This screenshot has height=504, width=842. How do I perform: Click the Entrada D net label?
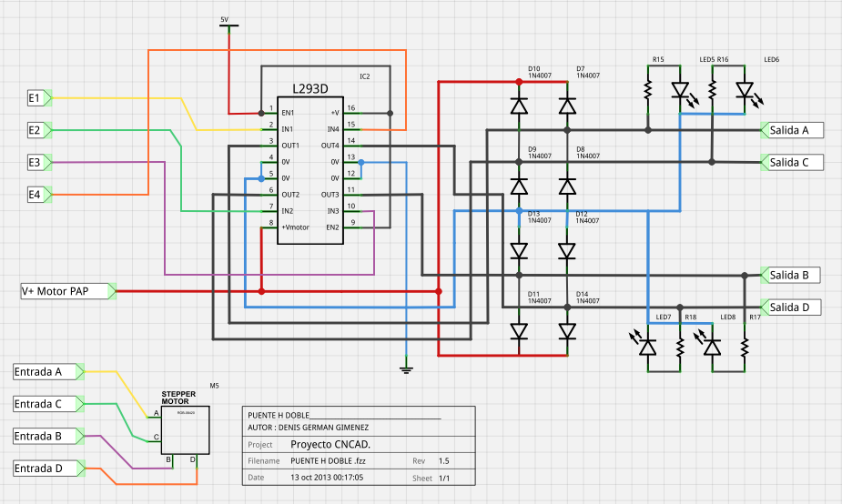click(x=49, y=468)
